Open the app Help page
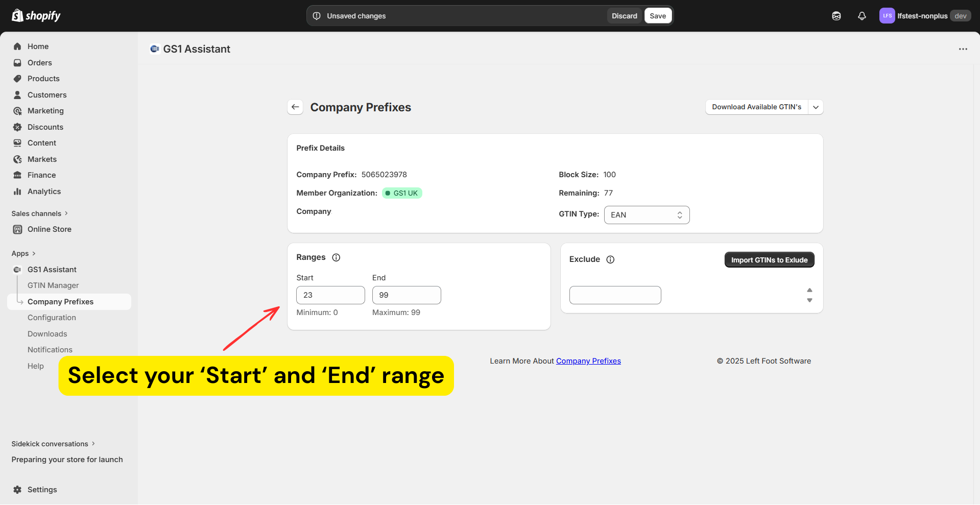This screenshot has width=980, height=505. (x=36, y=366)
